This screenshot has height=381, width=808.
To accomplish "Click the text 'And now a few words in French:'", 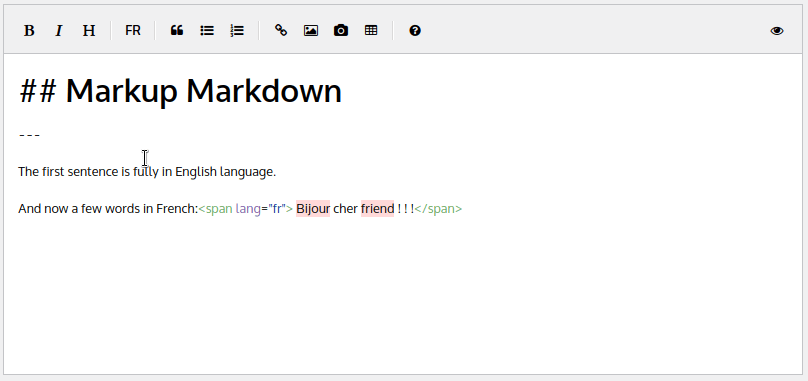I will (108, 209).
